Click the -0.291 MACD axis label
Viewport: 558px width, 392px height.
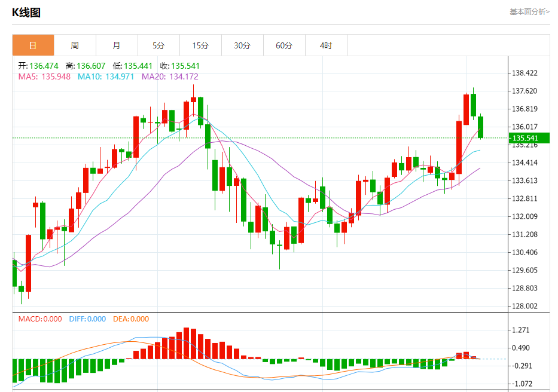521,366
